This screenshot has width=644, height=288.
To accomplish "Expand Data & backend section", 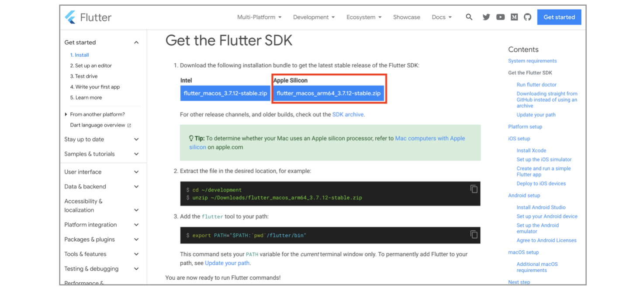I will 136,187.
